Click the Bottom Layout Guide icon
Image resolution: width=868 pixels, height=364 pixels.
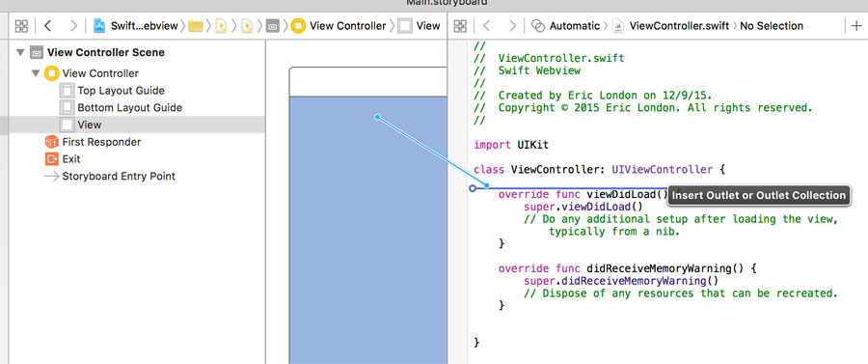click(67, 107)
